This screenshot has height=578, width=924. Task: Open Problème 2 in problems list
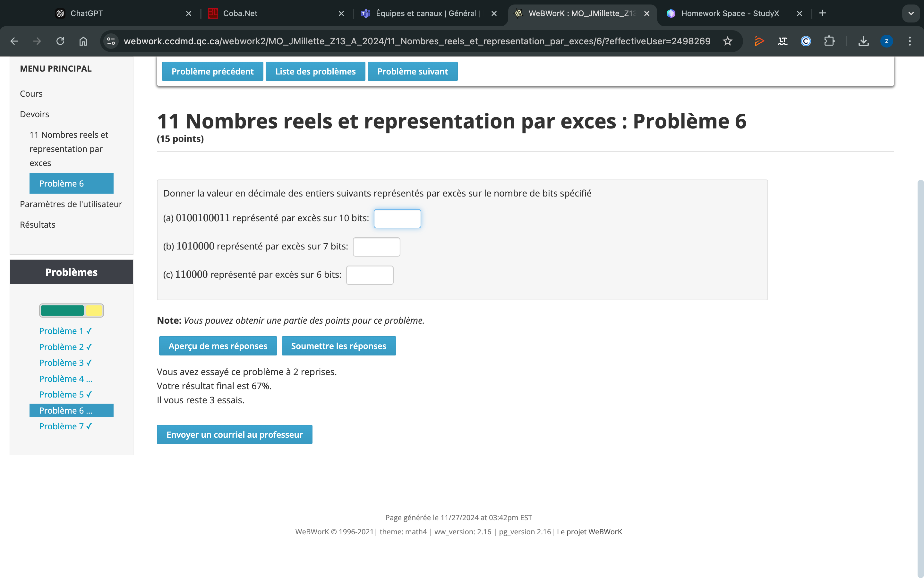[65, 347]
